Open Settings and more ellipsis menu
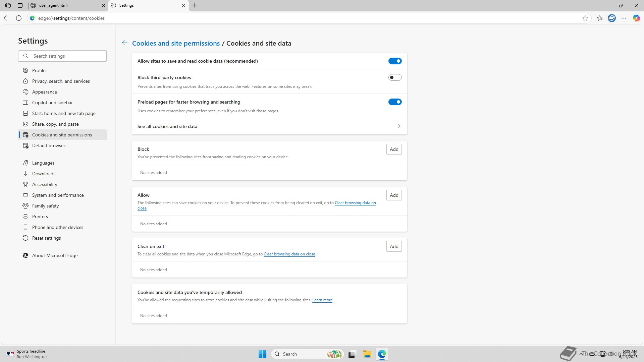644x362 pixels. click(x=624, y=18)
